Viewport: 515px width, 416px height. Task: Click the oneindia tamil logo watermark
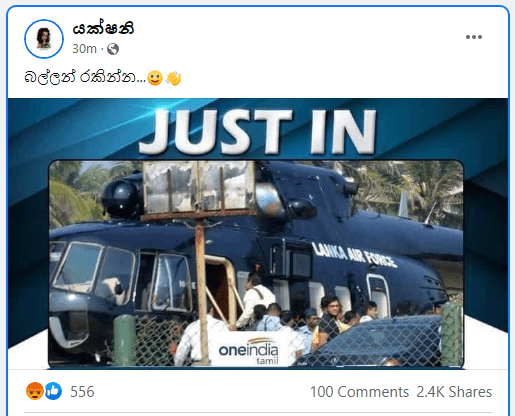coord(248,351)
